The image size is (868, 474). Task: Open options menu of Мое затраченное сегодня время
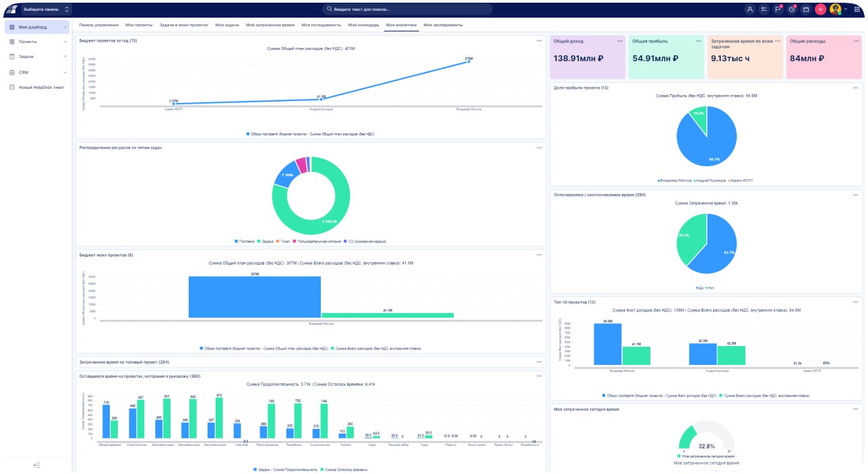[856, 409]
